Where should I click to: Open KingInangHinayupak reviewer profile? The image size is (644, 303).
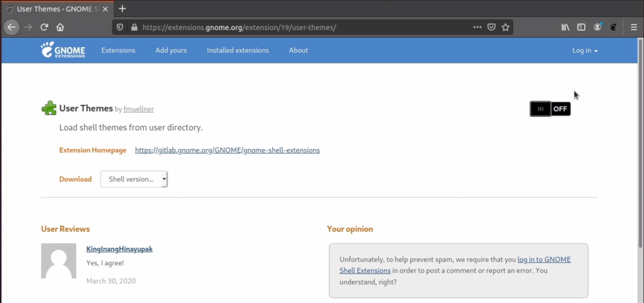(119, 249)
